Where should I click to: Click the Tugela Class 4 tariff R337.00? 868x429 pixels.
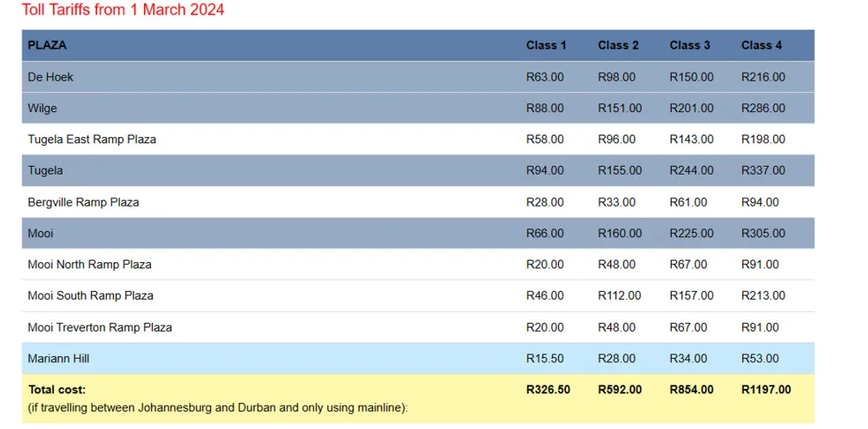[x=763, y=170]
